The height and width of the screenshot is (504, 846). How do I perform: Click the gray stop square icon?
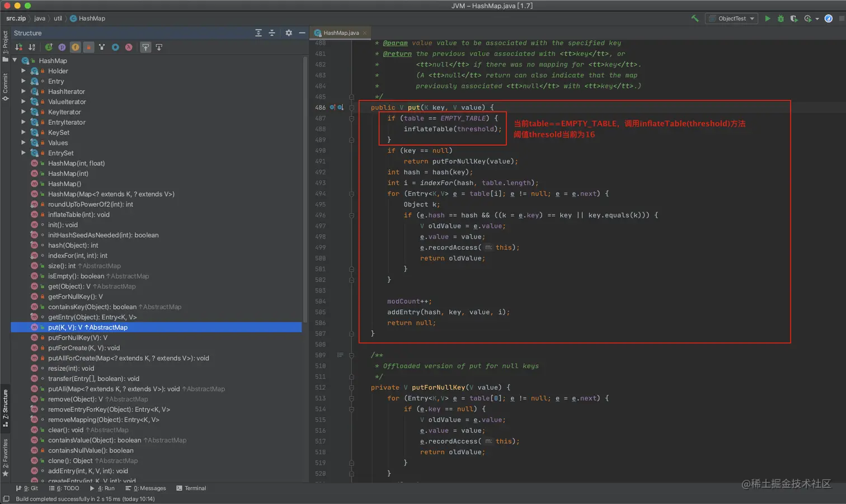coord(842,18)
